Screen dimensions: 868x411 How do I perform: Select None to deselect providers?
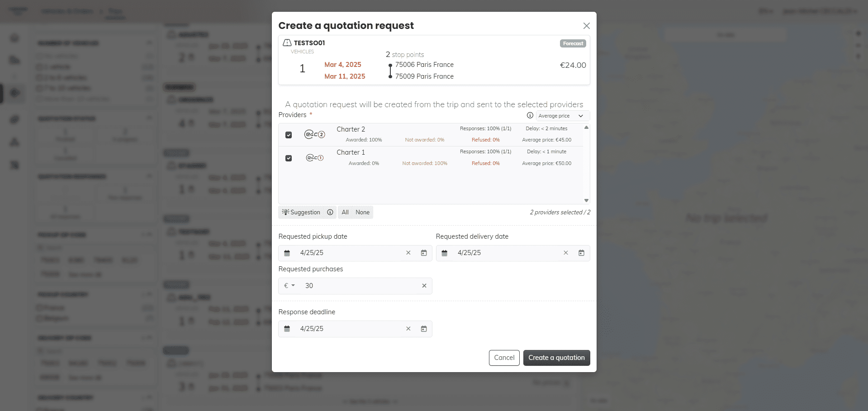tap(362, 212)
